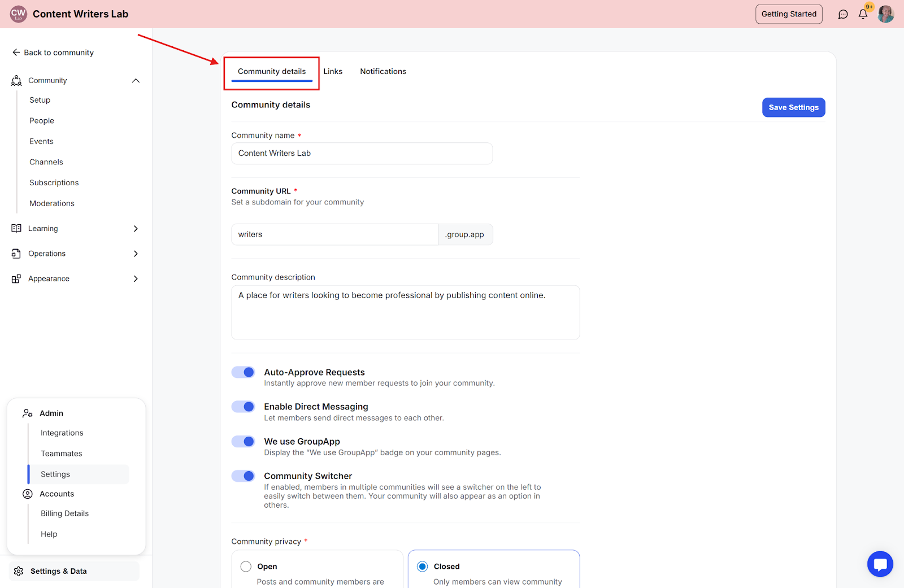Click the Admin user-gear icon

click(x=27, y=413)
